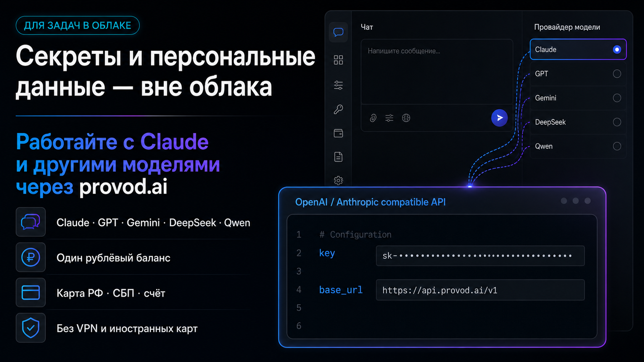Click the middle window dot in API panel
644x362 pixels.
[x=576, y=201]
